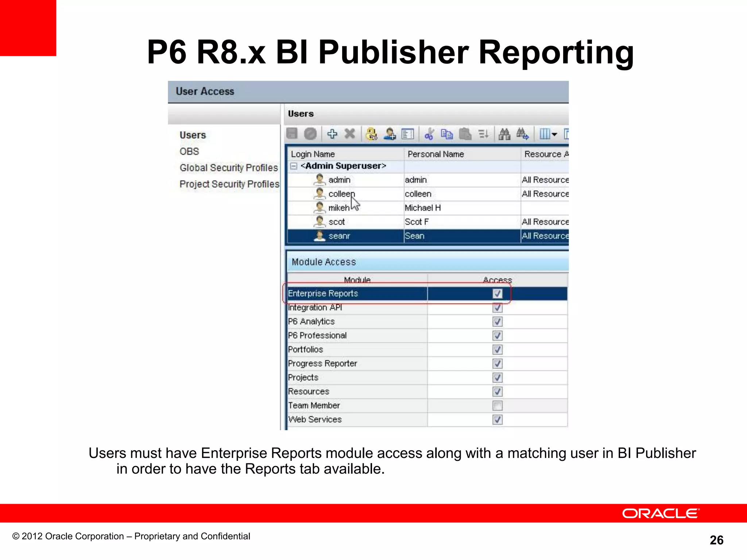The image size is (747, 560).
Task: Click the Access column header
Action: pyautogui.click(x=498, y=279)
